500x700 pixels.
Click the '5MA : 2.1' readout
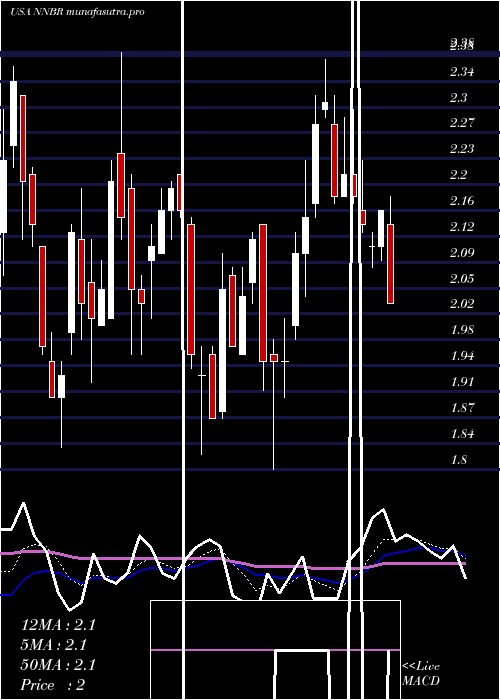tap(54, 645)
